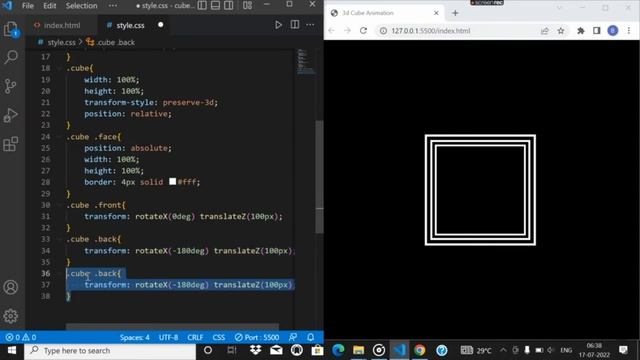Click the Run play icon in editor
The height and width of the screenshot is (360, 640).
(278, 25)
